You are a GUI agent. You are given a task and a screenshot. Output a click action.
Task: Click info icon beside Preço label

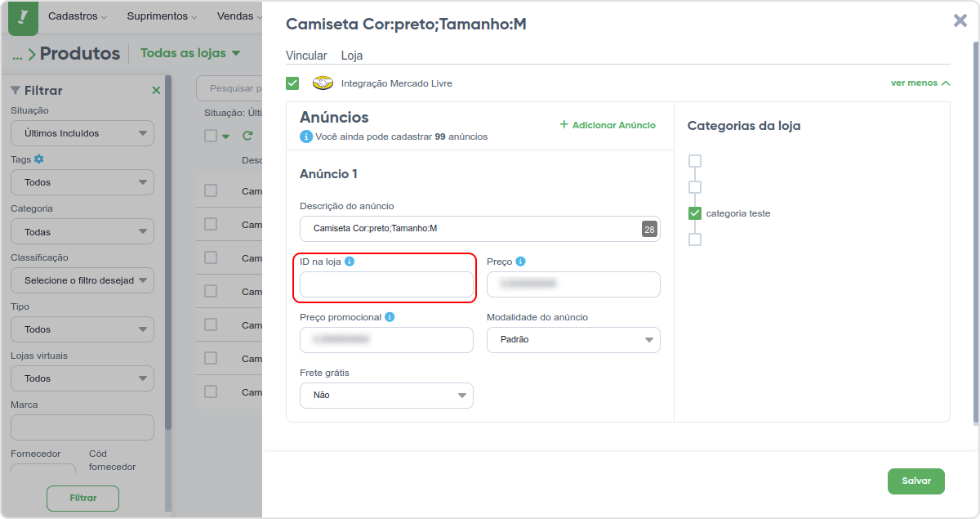coord(520,262)
